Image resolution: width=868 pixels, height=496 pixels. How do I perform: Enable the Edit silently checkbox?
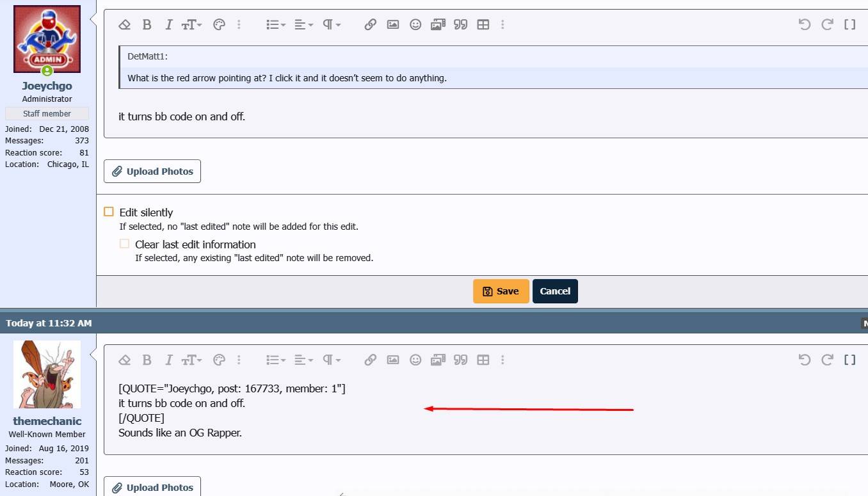coord(109,212)
